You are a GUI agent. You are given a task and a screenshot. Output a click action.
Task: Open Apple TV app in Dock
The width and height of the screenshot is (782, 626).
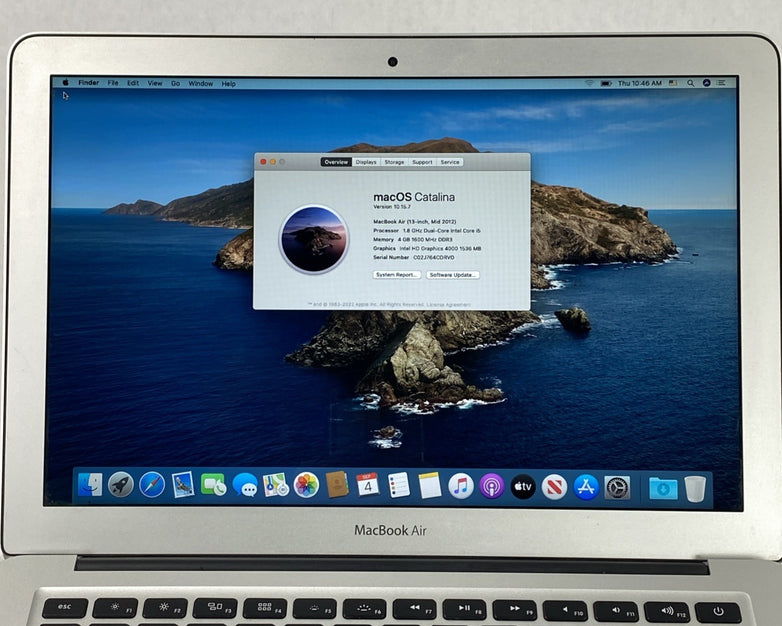click(x=523, y=486)
